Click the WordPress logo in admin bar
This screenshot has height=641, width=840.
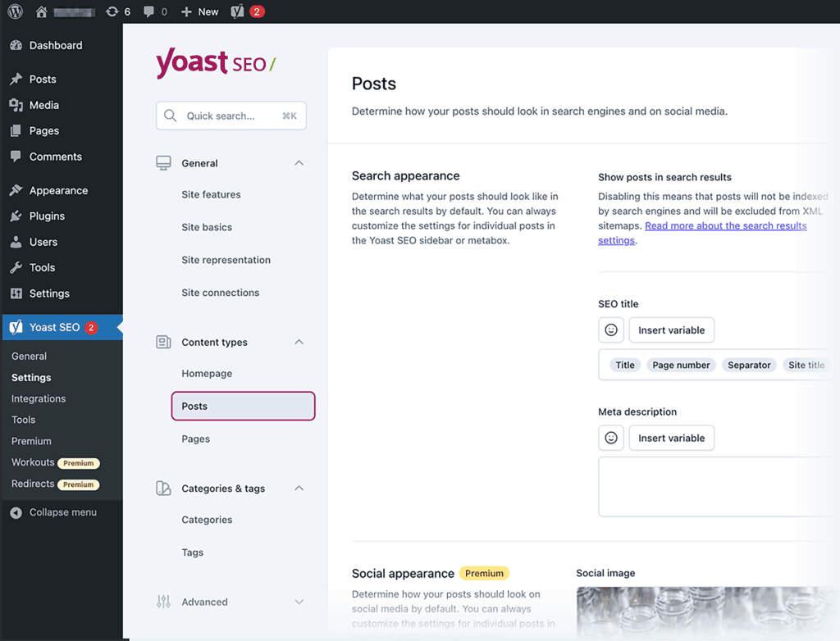[15, 12]
